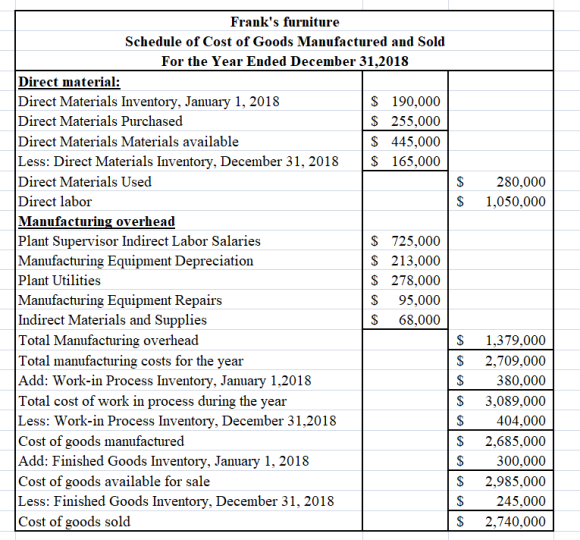The width and height of the screenshot is (580, 540).
Task: Select the 68,000 value cell
Action: pos(405,320)
